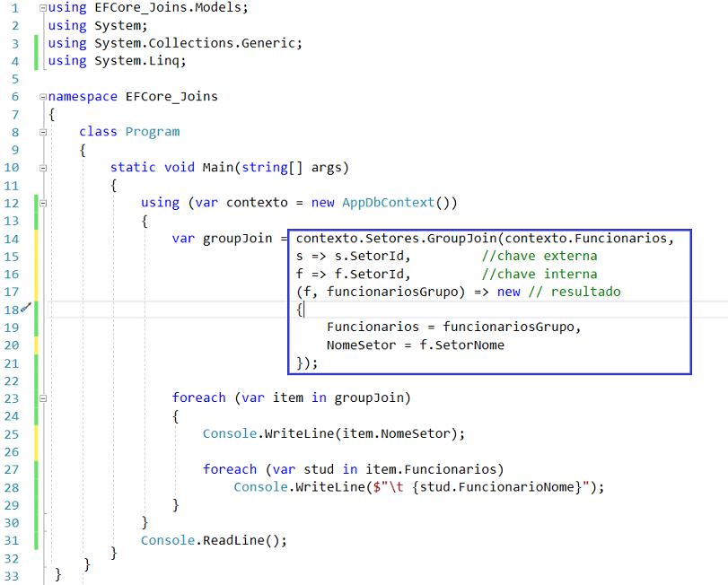The image size is (728, 585).
Task: Collapse the using contexto block at line 12
Action: pyautogui.click(x=43, y=203)
